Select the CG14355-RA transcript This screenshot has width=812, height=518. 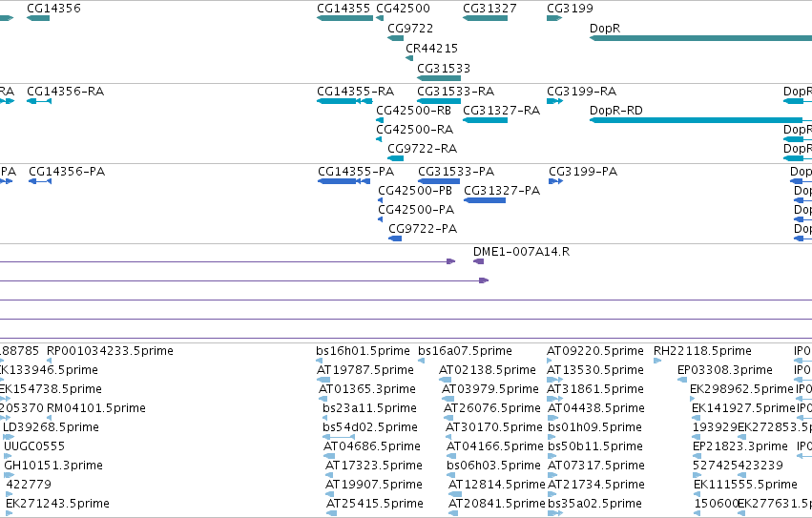pos(344,101)
